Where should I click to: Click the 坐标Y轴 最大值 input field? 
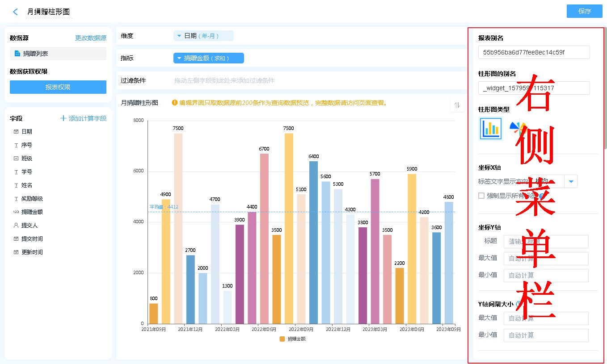(546, 259)
